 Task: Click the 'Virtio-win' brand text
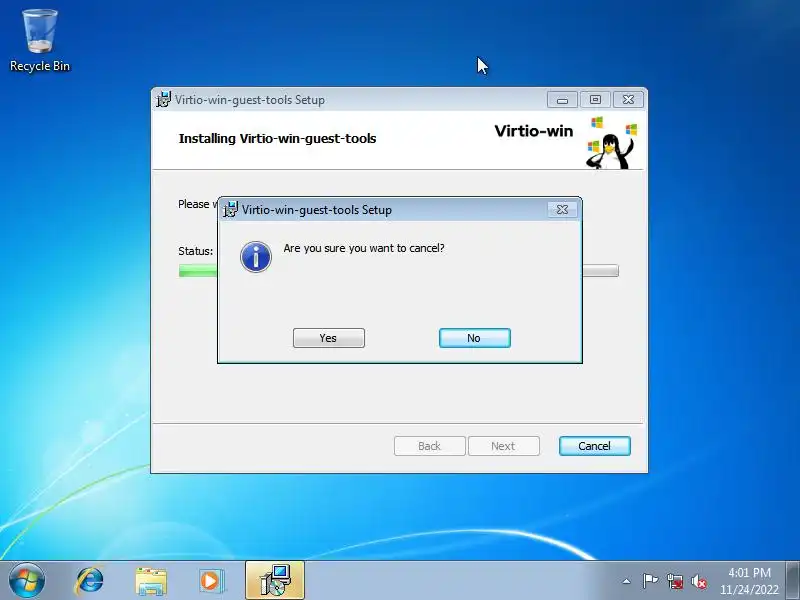pos(534,131)
